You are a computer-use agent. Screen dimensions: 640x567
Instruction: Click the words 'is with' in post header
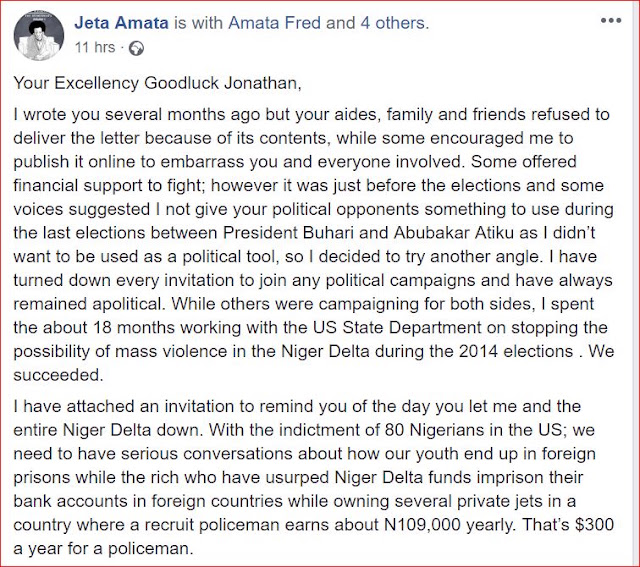(198, 23)
